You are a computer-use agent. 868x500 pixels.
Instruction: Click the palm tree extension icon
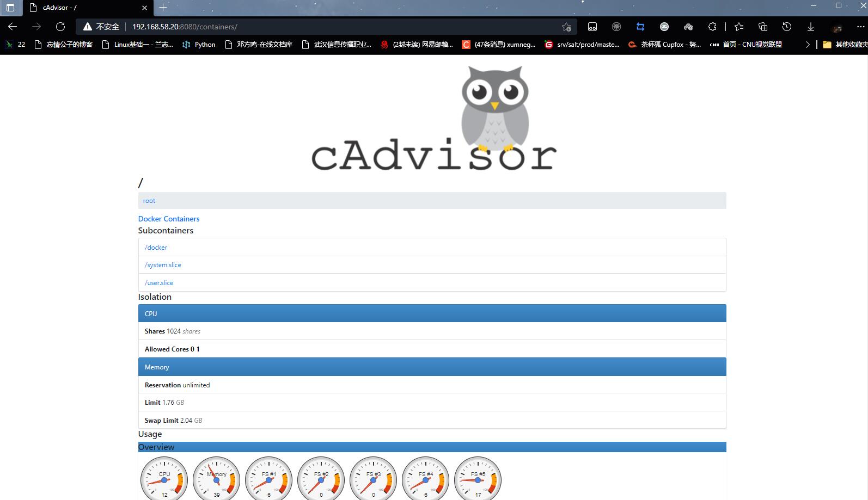tap(616, 27)
